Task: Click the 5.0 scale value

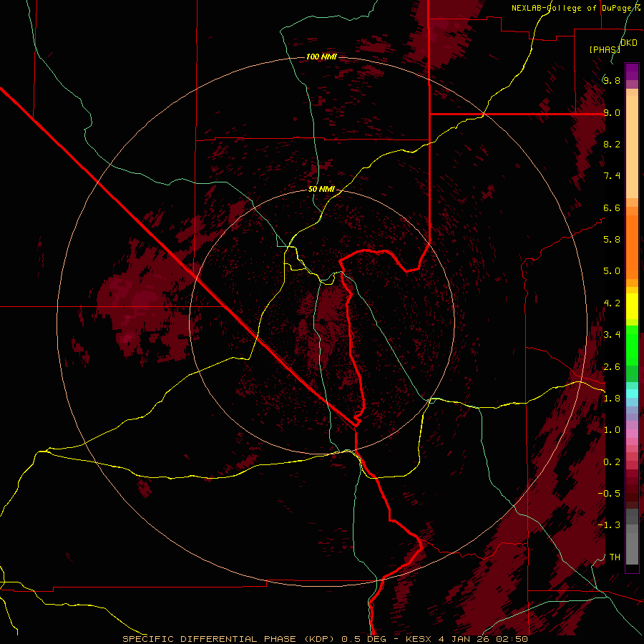Action: pos(612,271)
